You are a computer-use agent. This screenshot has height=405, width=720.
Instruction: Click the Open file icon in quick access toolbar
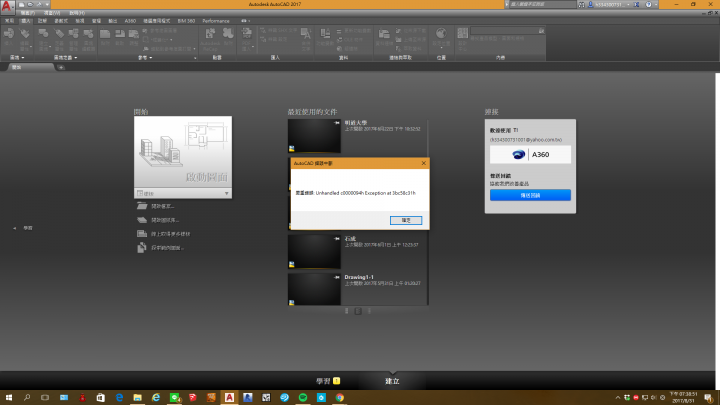coord(30,4)
